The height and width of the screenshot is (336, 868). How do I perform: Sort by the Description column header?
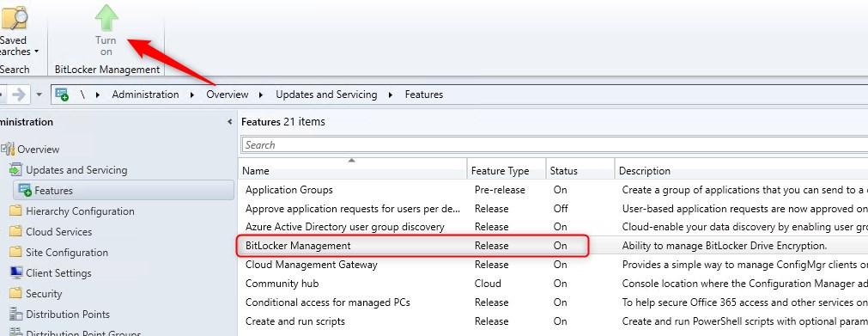point(741,170)
